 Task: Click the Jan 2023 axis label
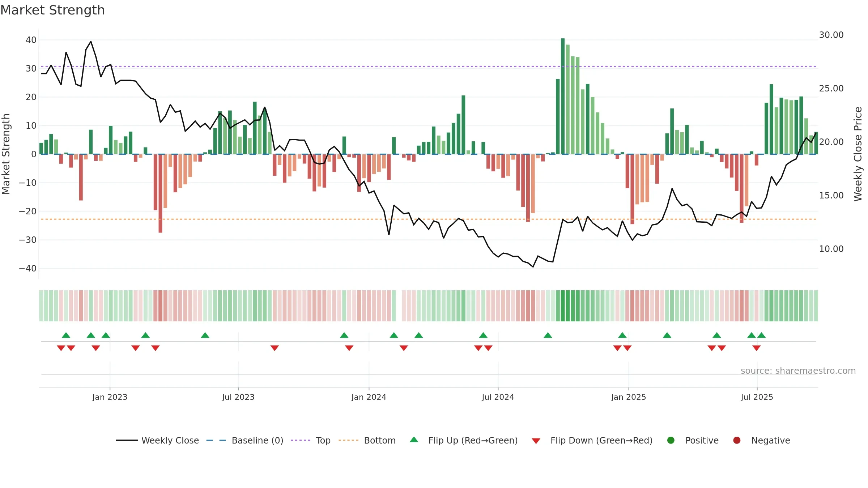point(110,397)
